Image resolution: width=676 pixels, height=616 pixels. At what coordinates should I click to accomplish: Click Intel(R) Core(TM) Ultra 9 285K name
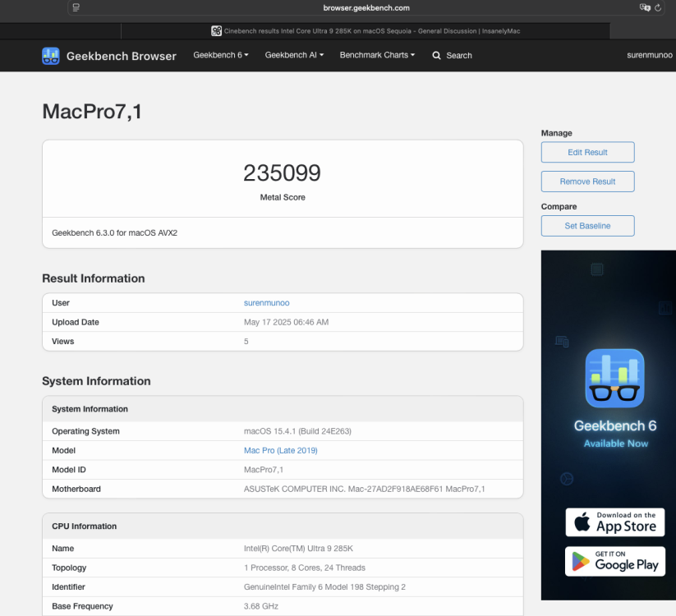coord(298,549)
